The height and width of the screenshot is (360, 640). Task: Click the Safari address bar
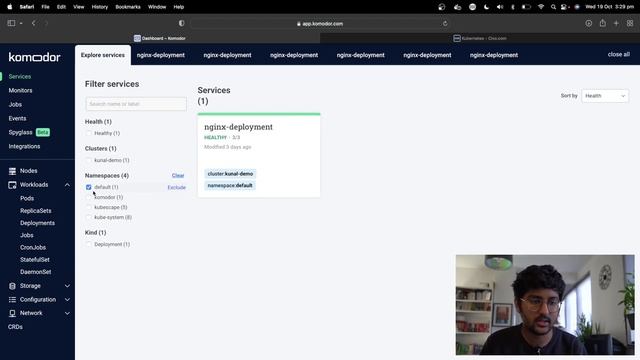click(320, 24)
